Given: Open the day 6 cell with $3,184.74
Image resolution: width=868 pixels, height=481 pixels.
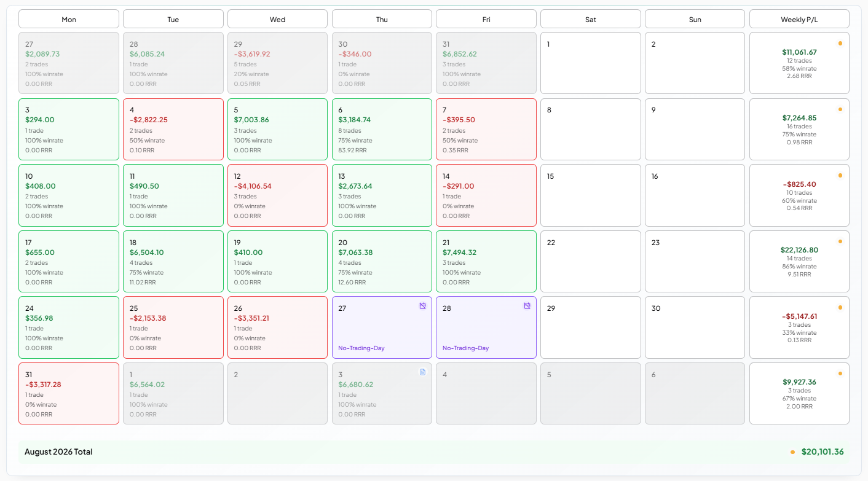Looking at the screenshot, I should click(x=382, y=129).
